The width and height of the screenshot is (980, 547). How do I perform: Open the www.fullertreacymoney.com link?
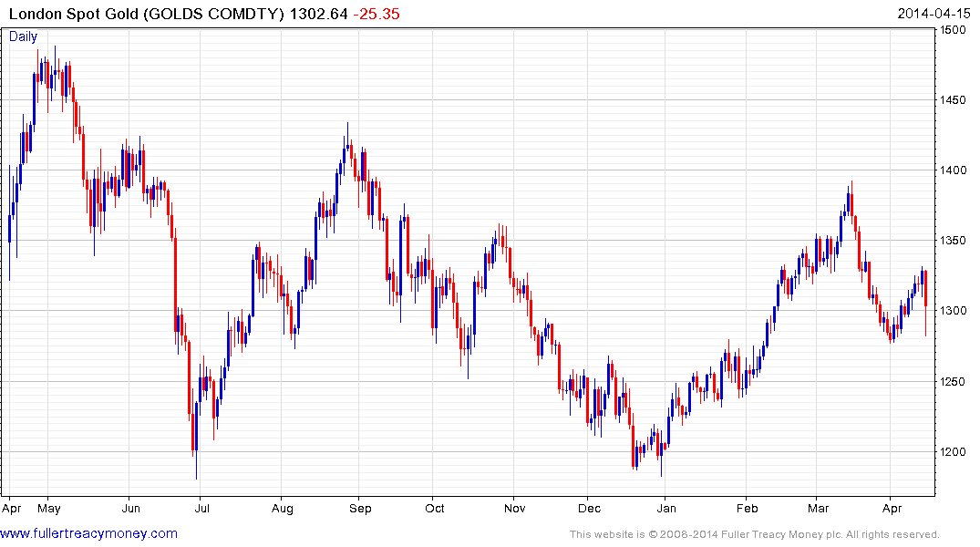88,533
